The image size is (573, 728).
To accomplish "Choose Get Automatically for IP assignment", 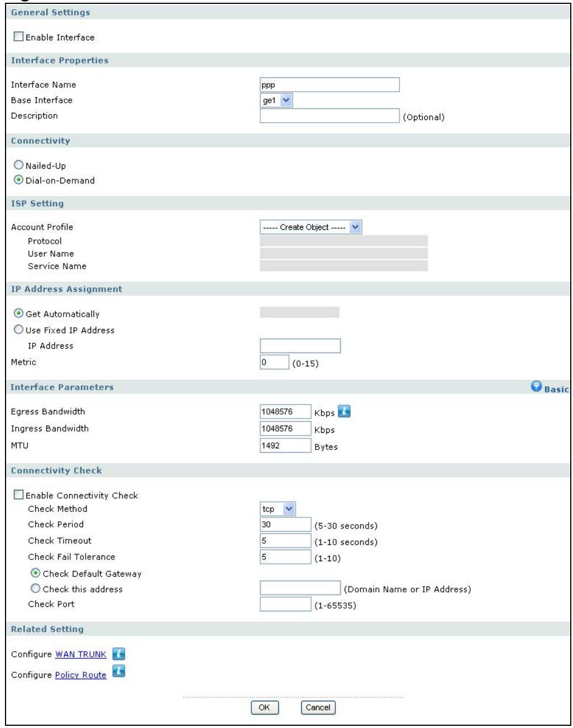I will click(19, 313).
